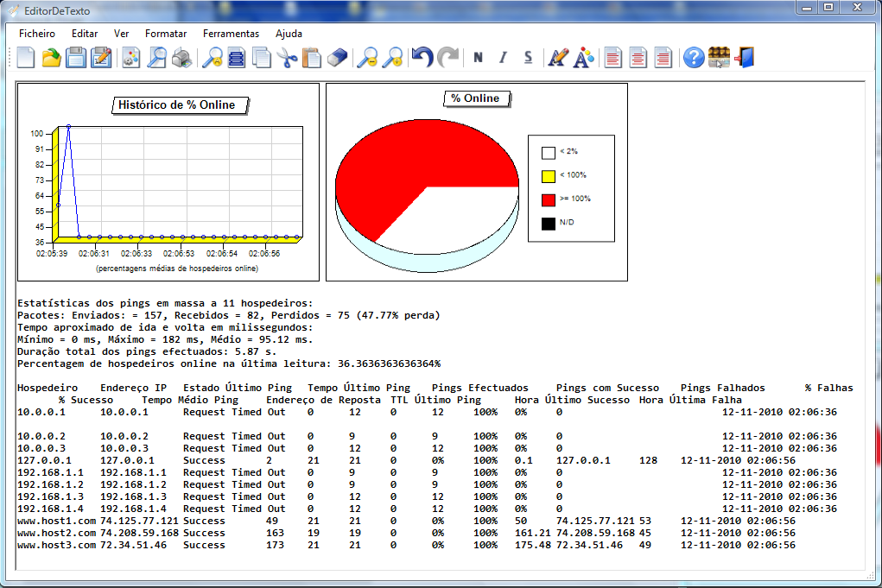Click the brown grid toolbar icon
The image size is (882, 588).
coord(719,58)
